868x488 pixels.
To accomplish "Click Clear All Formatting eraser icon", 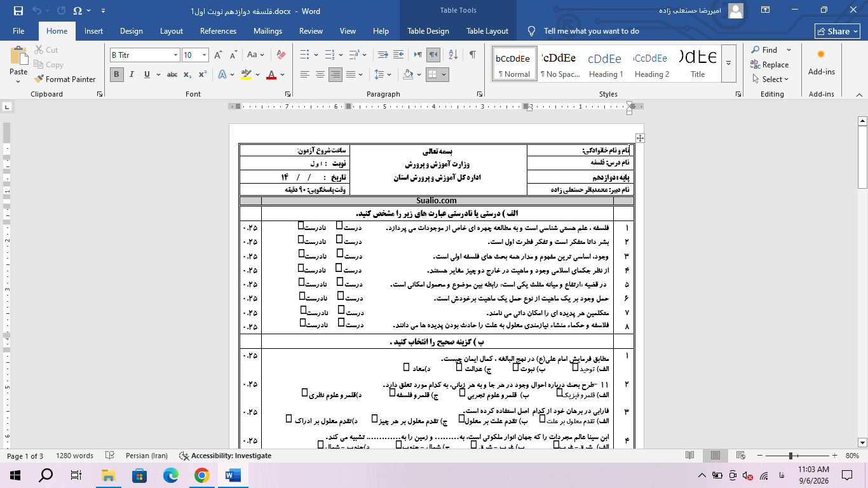I will pos(281,55).
